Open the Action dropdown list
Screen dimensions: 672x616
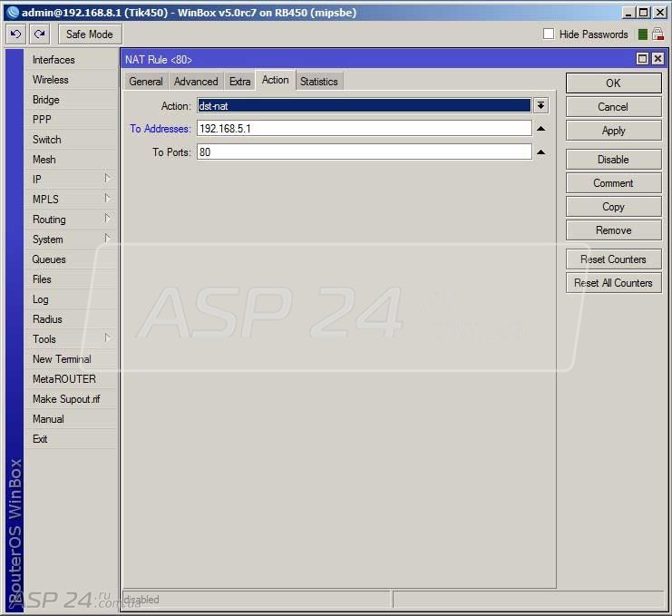coord(541,105)
